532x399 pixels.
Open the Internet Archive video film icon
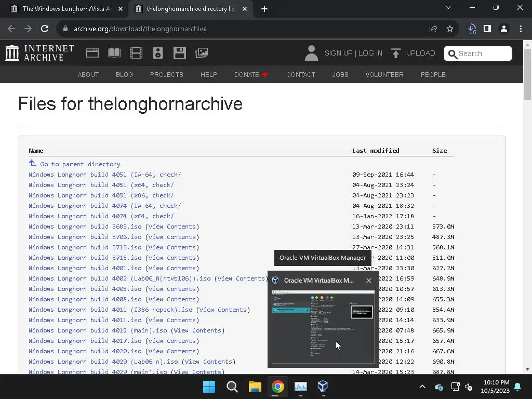pyautogui.click(x=136, y=53)
